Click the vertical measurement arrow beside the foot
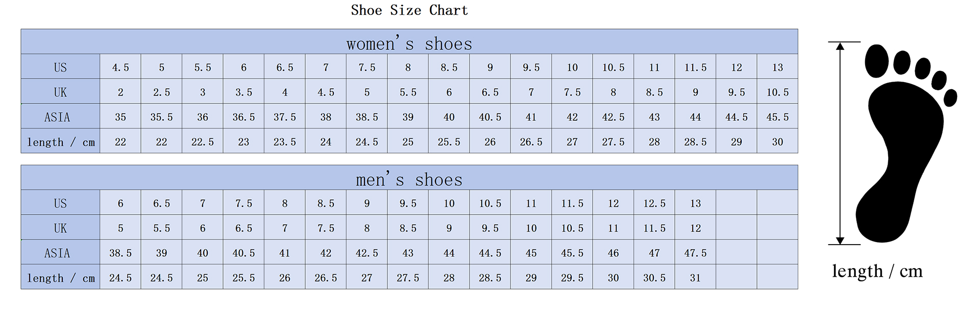The height and width of the screenshot is (314, 980). (840, 143)
